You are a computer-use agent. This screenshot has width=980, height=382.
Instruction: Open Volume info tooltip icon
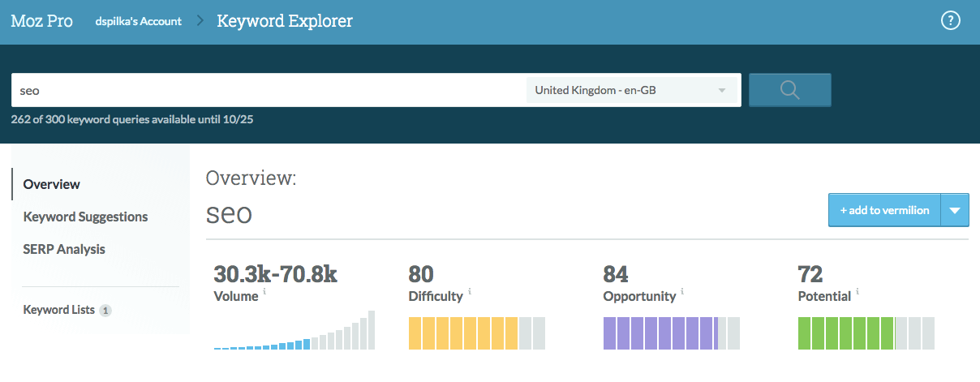(x=264, y=292)
